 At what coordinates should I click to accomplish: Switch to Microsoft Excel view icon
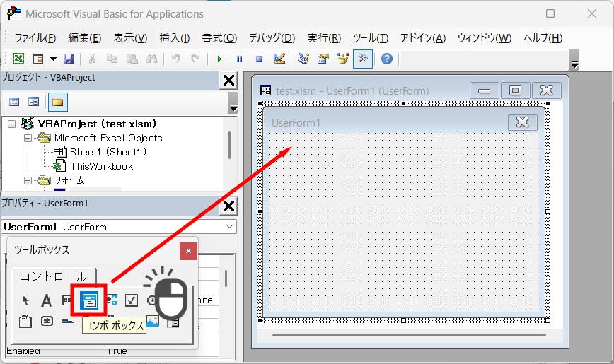pyautogui.click(x=18, y=59)
